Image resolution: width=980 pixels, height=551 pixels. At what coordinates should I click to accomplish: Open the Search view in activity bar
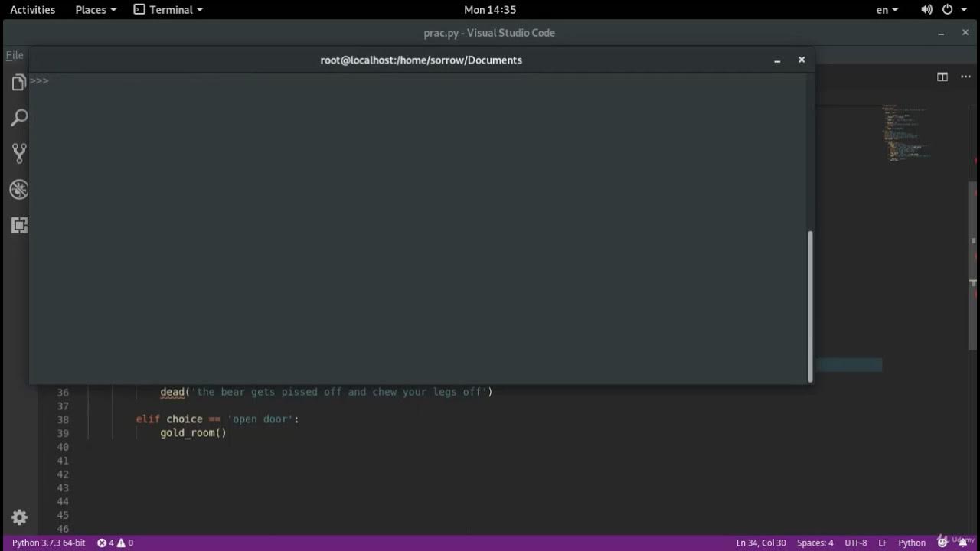click(x=18, y=118)
